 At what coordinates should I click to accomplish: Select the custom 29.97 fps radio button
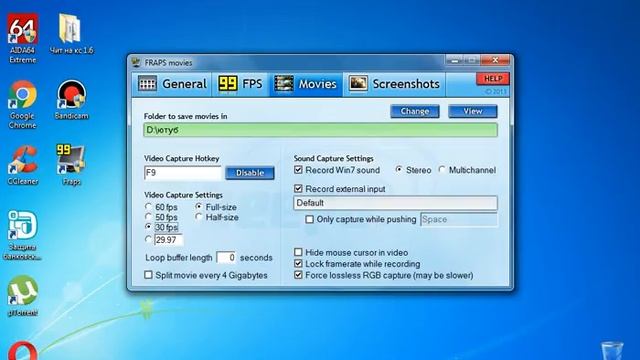tap(149, 239)
